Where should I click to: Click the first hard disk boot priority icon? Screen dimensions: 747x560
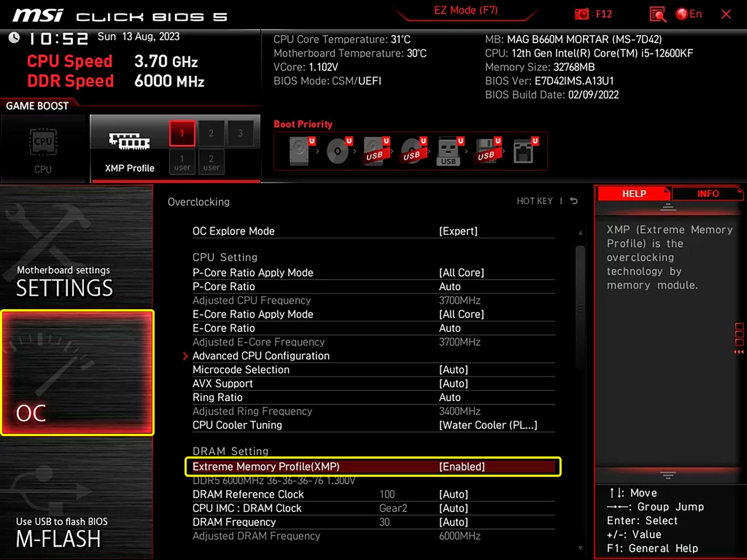click(302, 151)
